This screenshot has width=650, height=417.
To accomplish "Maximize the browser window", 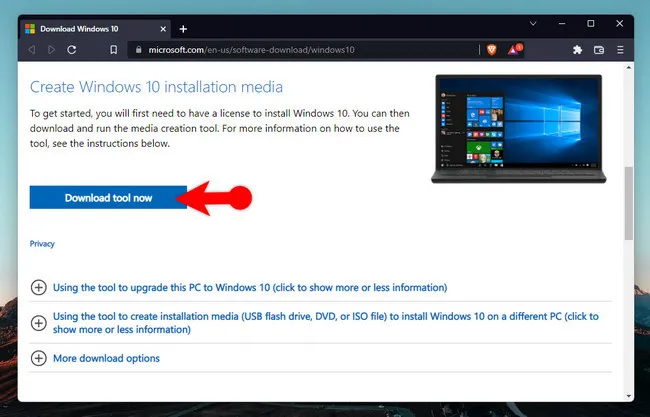I will [591, 24].
